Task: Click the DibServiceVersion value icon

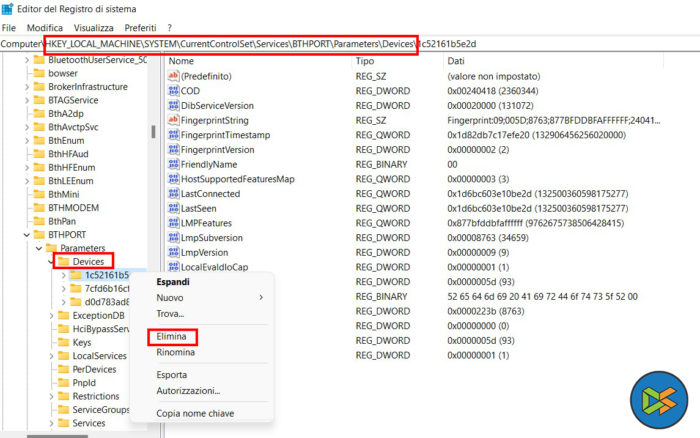Action: (173, 105)
